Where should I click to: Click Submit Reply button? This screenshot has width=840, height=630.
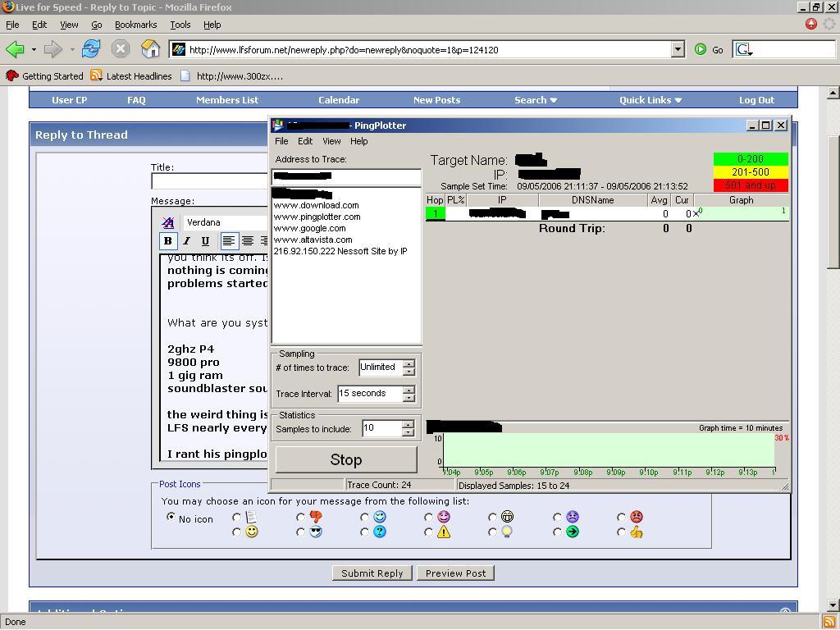[372, 573]
